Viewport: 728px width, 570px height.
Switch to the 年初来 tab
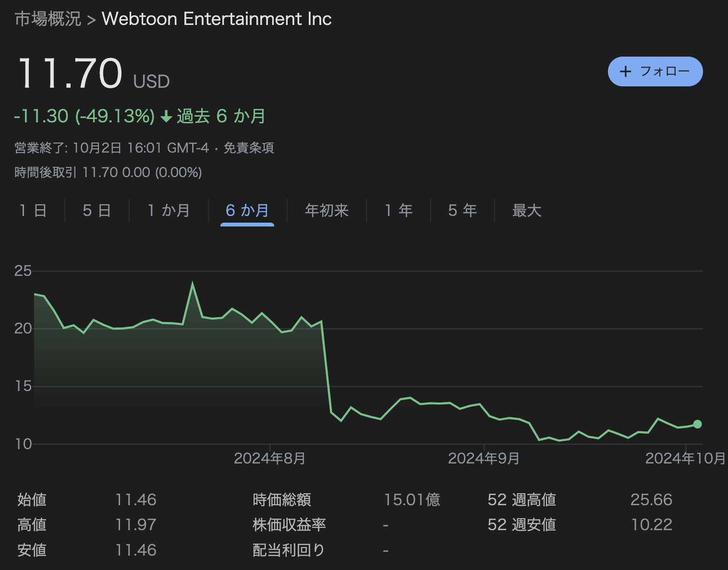point(327,210)
